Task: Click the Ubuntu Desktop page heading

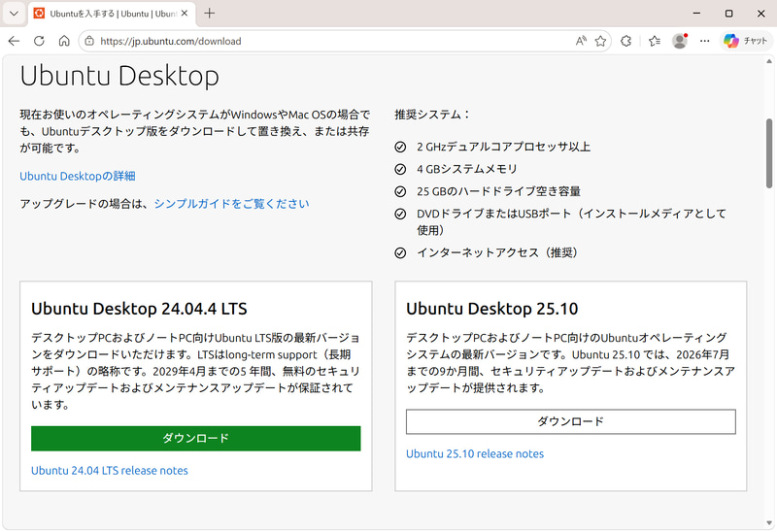Action: (x=119, y=77)
